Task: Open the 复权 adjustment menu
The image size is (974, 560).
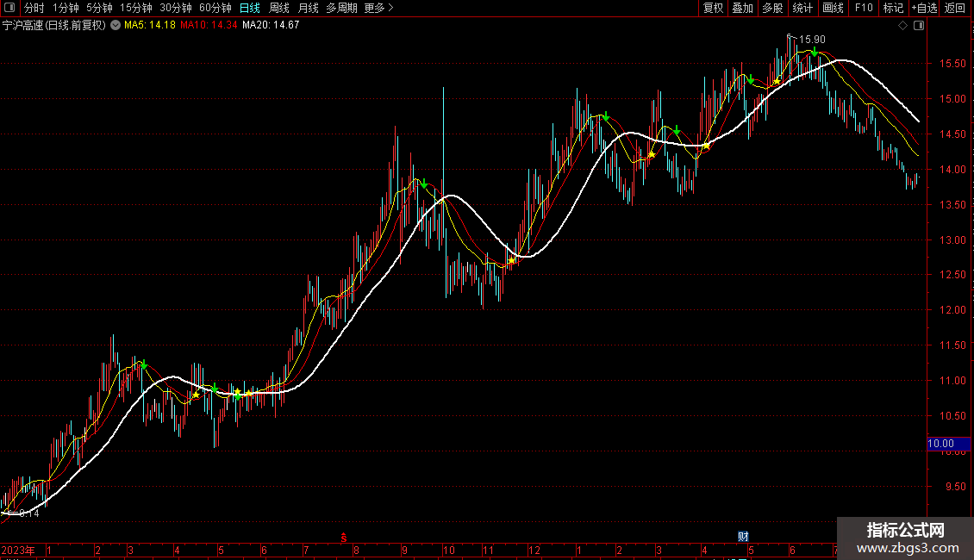Action: [x=713, y=8]
